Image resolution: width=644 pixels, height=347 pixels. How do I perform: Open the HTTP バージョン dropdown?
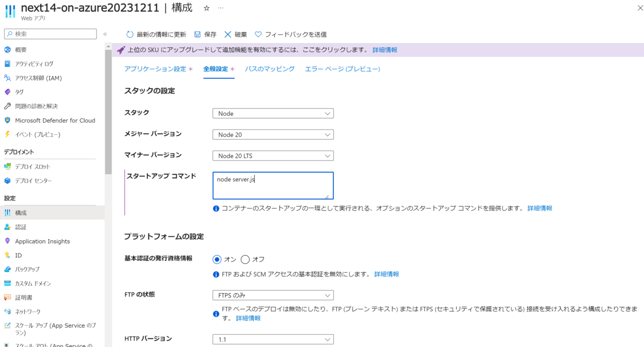click(x=273, y=339)
